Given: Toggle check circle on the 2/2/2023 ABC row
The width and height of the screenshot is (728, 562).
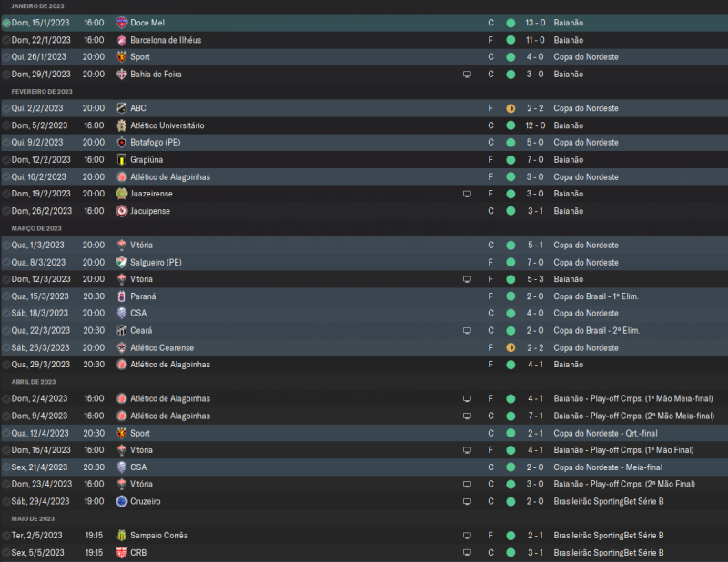Looking at the screenshot, I should click(6, 108).
